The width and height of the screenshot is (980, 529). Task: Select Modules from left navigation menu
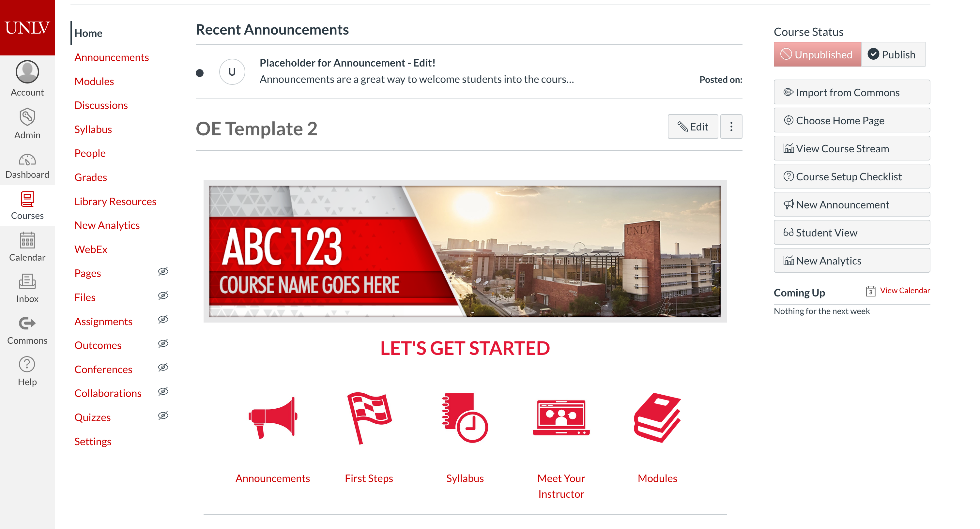[x=94, y=81]
